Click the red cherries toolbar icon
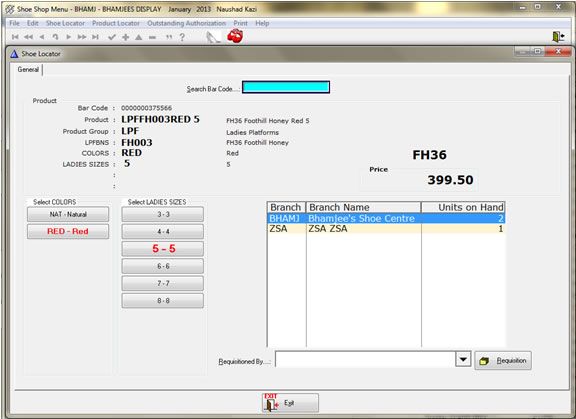The width and height of the screenshot is (576, 419). [235, 36]
